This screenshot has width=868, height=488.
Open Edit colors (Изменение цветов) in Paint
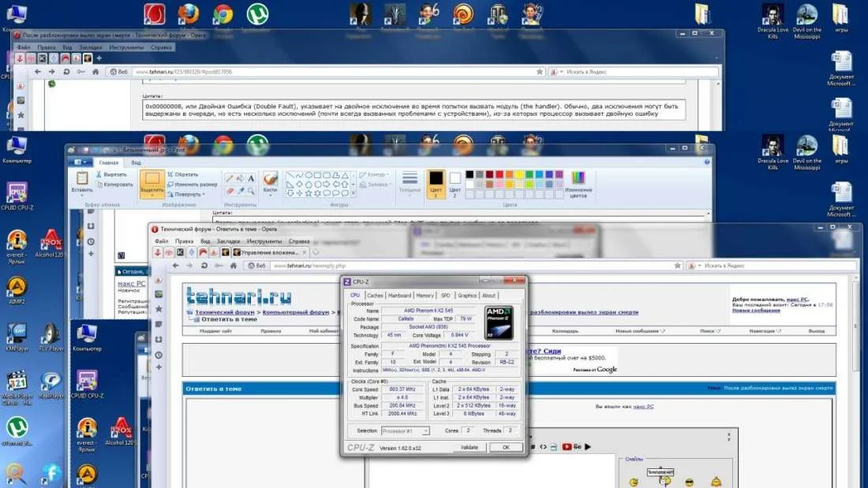tap(578, 184)
